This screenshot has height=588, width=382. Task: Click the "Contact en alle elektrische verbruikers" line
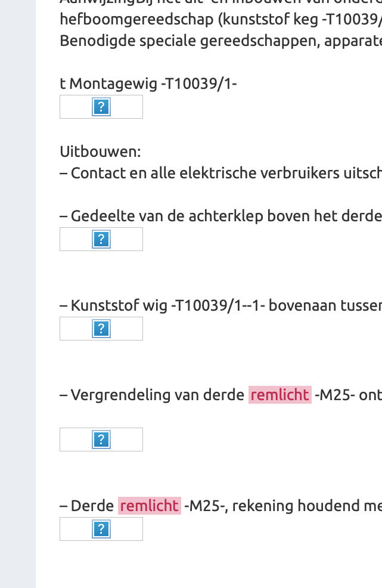(220, 173)
